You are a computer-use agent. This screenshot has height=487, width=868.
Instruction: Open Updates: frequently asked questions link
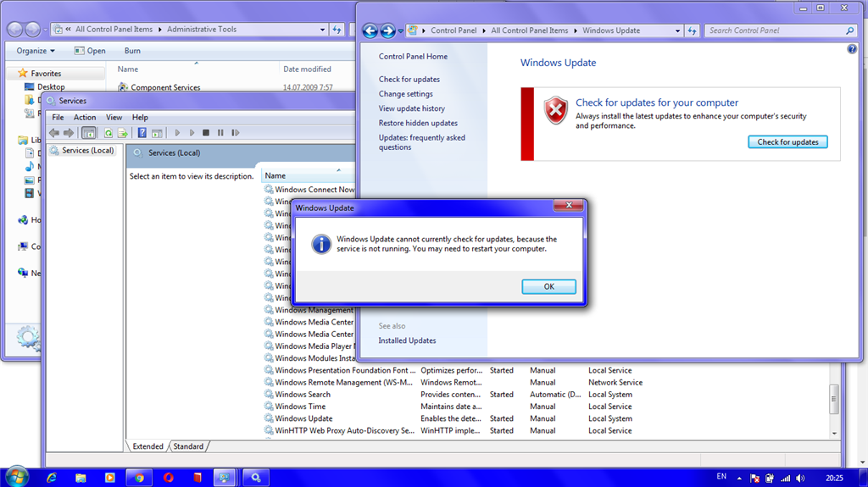(x=422, y=142)
